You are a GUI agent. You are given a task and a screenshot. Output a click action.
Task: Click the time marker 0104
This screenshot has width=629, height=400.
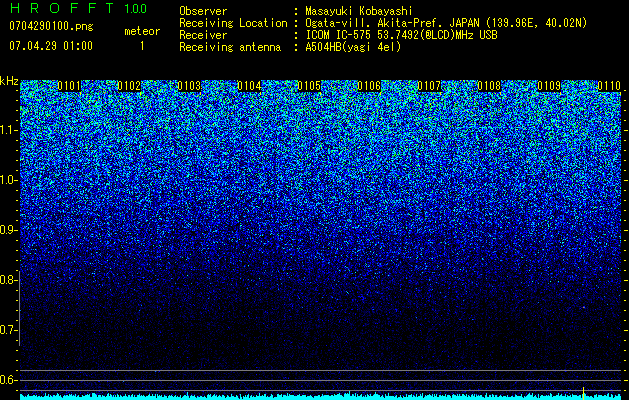[x=249, y=86]
